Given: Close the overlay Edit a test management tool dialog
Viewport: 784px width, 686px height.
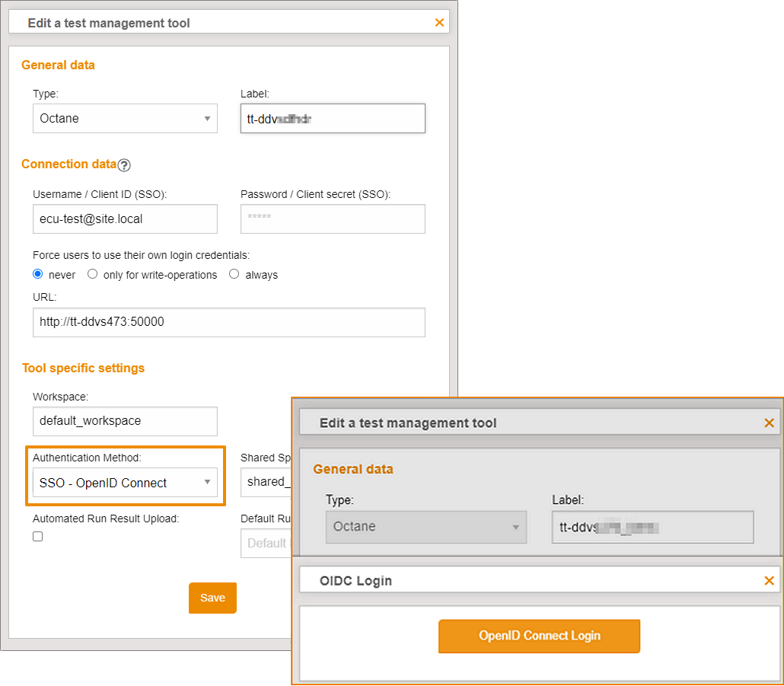Looking at the screenshot, I should click(769, 423).
